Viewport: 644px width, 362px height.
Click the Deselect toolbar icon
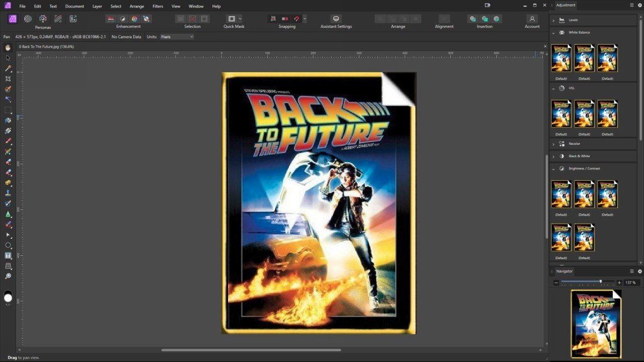[192, 18]
